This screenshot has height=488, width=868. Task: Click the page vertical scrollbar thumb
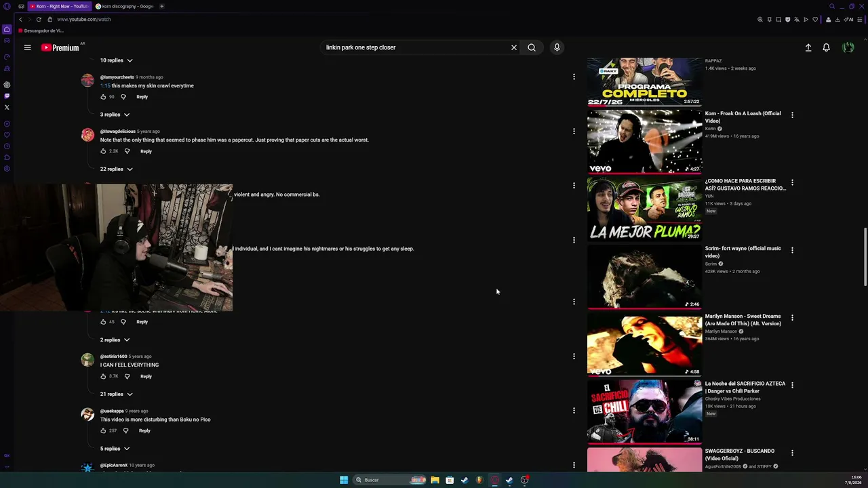pos(865,258)
